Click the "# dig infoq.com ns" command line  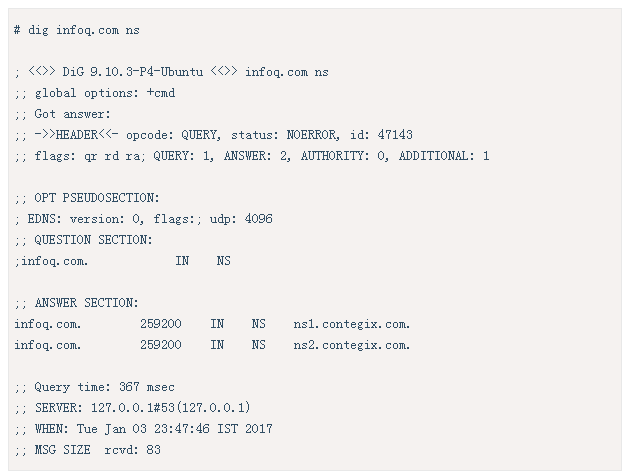[x=77, y=31]
